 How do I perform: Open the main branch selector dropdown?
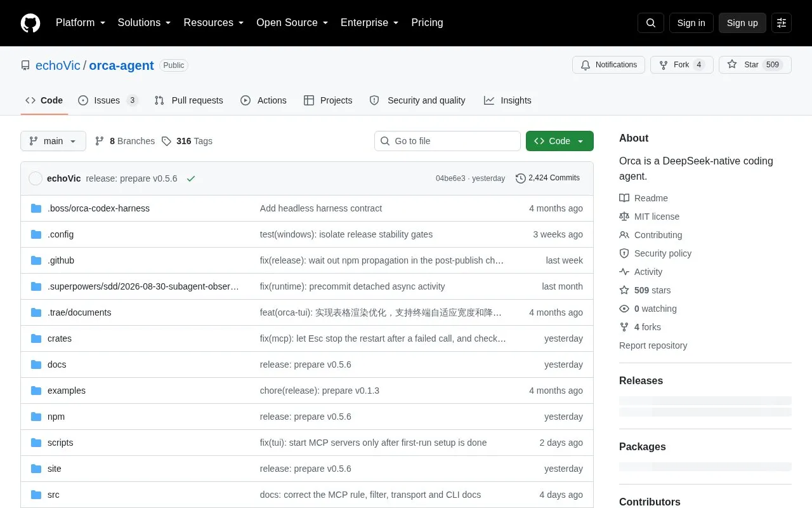click(53, 141)
